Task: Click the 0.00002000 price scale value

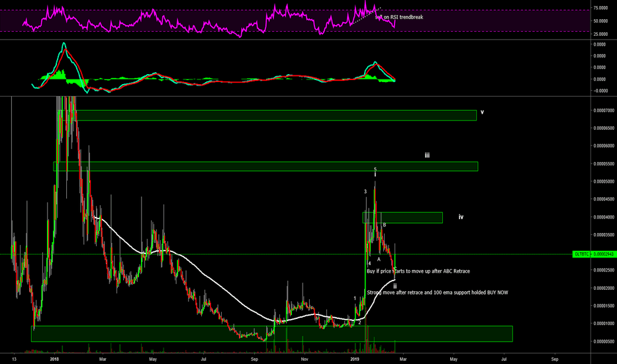Action: point(604,288)
